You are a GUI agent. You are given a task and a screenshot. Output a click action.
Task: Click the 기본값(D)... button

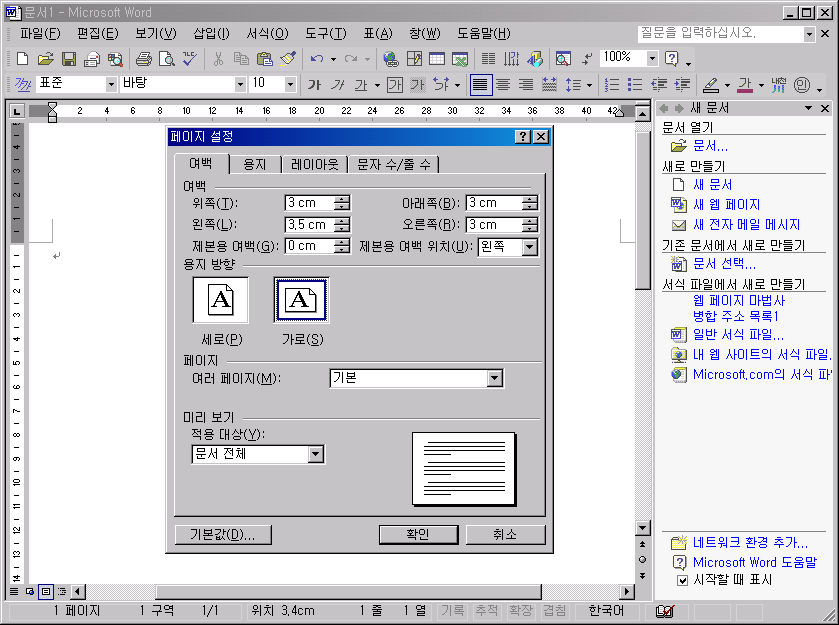point(223,535)
